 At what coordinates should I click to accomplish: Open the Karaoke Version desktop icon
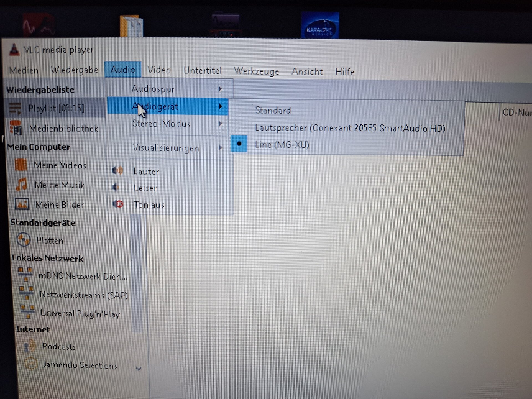[x=320, y=25]
